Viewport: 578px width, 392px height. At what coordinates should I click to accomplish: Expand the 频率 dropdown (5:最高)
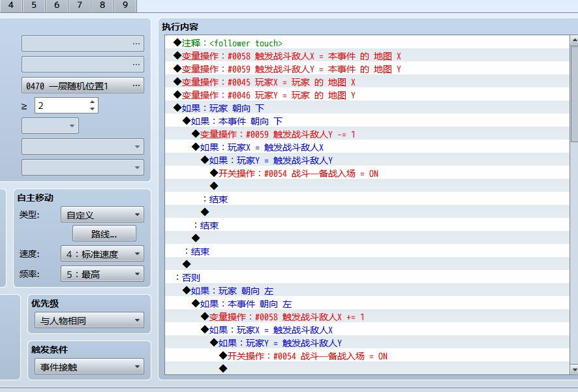click(102, 274)
